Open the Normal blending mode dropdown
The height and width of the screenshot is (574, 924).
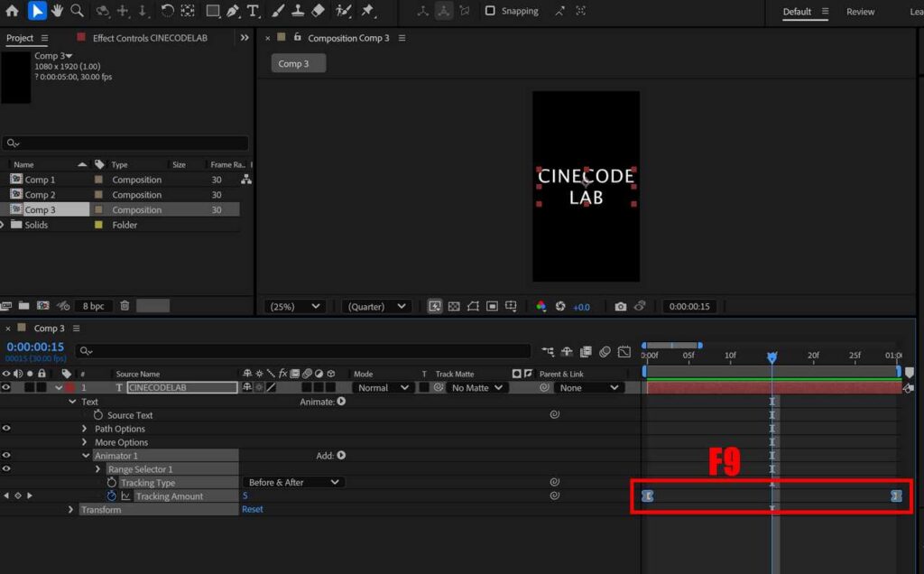click(383, 388)
